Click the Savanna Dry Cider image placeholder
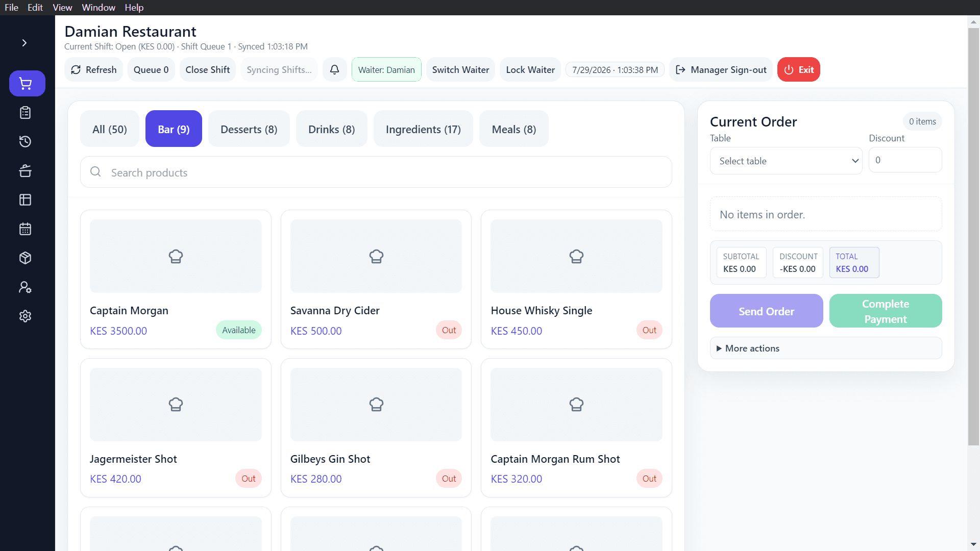Screen dimensions: 980x551 (376, 256)
